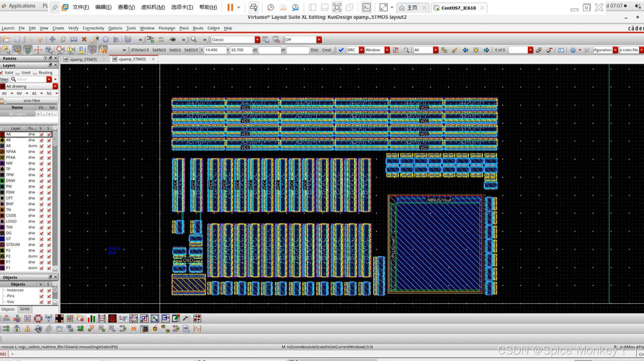Click the previous result left arrow

(x=465, y=50)
